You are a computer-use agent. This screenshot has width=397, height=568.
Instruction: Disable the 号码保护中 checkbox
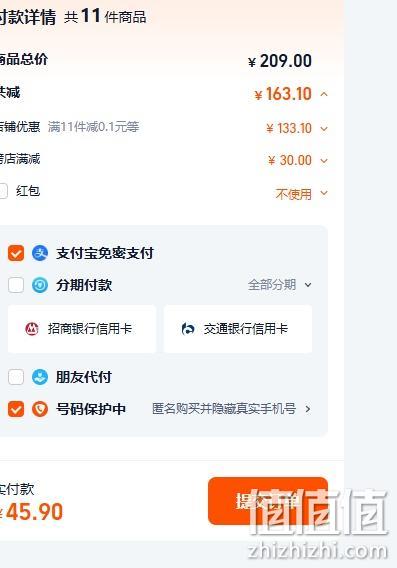(16, 409)
